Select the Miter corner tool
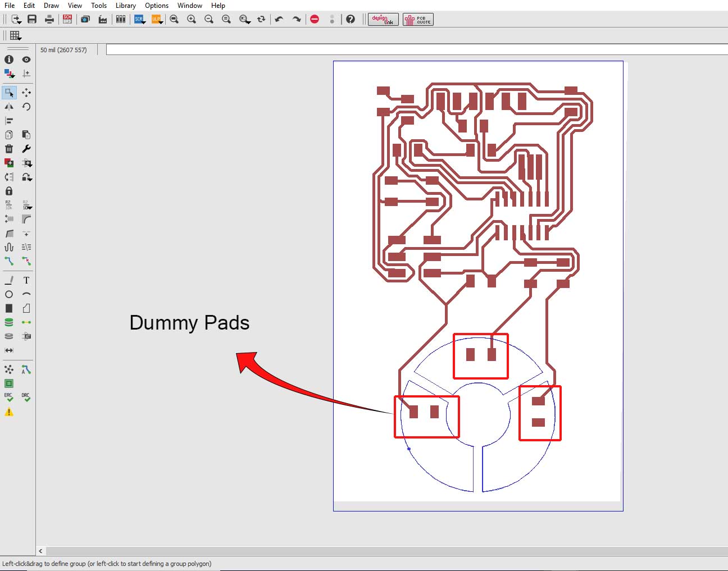This screenshot has width=728, height=571. (x=26, y=219)
